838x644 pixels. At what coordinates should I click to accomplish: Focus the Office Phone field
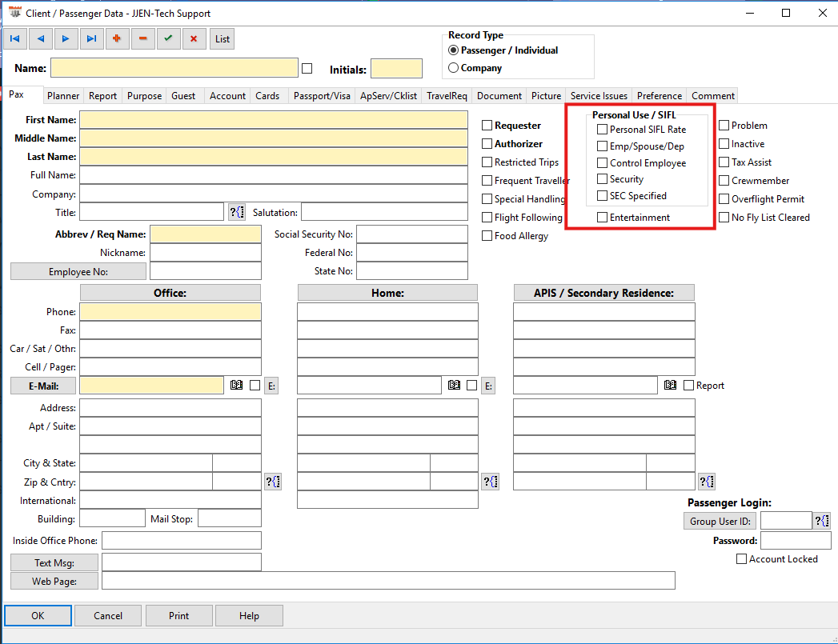pyautogui.click(x=170, y=311)
